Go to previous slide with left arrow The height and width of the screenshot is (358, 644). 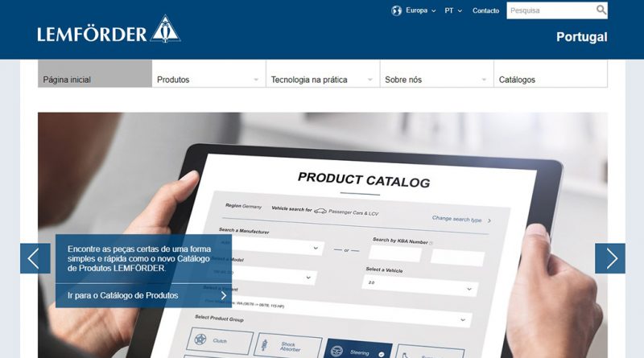pyautogui.click(x=35, y=258)
